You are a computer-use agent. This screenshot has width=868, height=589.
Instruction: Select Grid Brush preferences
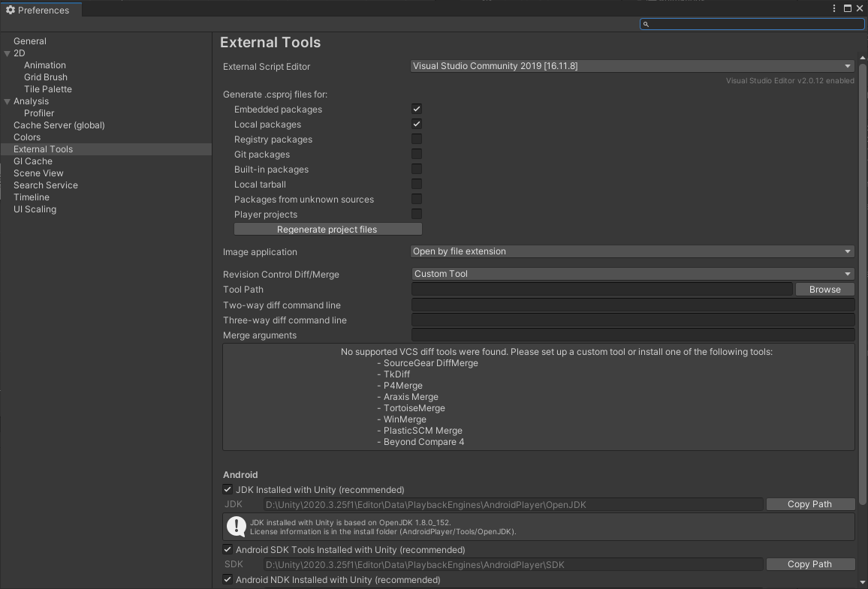point(45,77)
